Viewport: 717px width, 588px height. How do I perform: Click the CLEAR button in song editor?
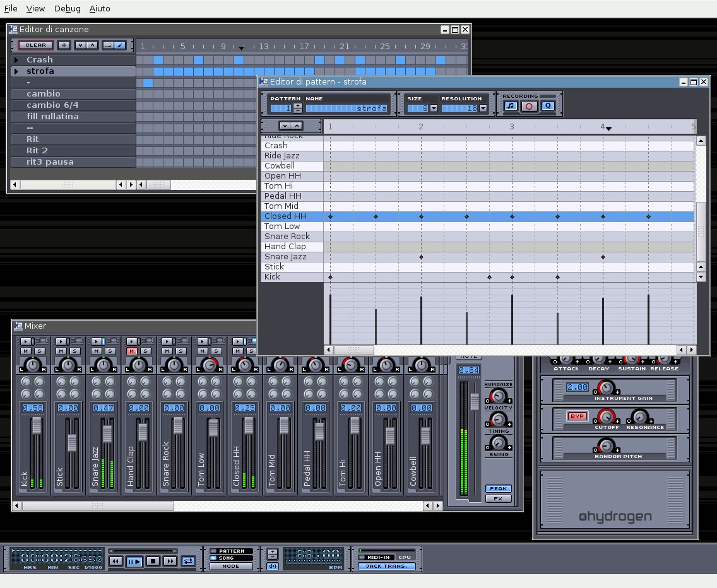click(x=35, y=45)
